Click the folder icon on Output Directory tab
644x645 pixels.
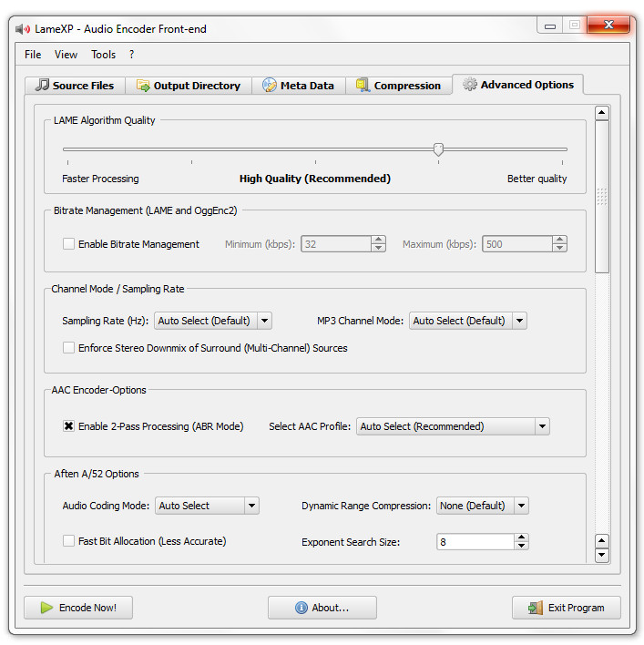[143, 86]
